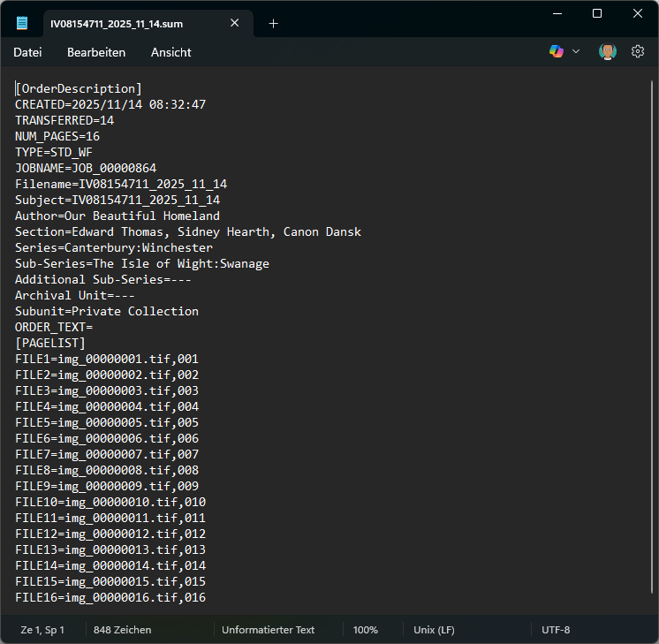The image size is (659, 644).
Task: Click the Ze 1, Sp 1 position indicator
Action: pyautogui.click(x=42, y=630)
